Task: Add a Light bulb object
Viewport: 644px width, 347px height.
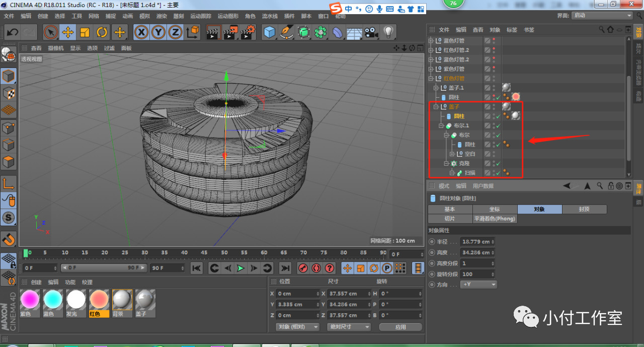Action: [388, 33]
